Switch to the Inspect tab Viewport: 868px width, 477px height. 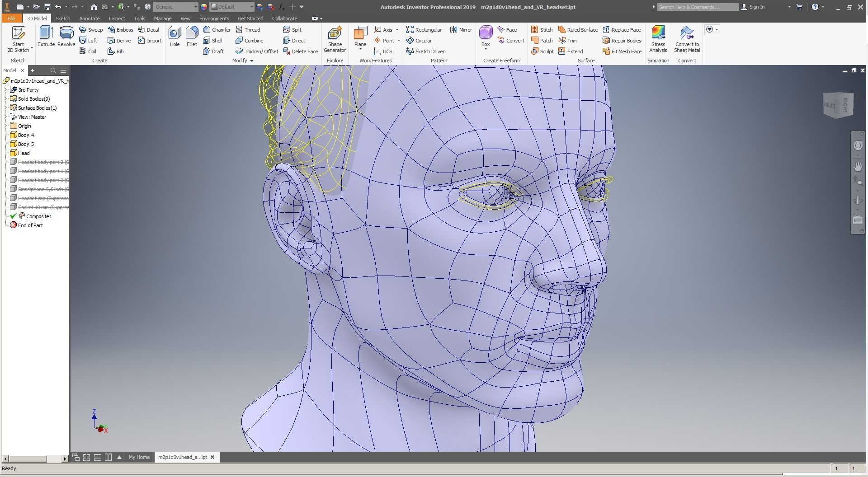pos(117,19)
